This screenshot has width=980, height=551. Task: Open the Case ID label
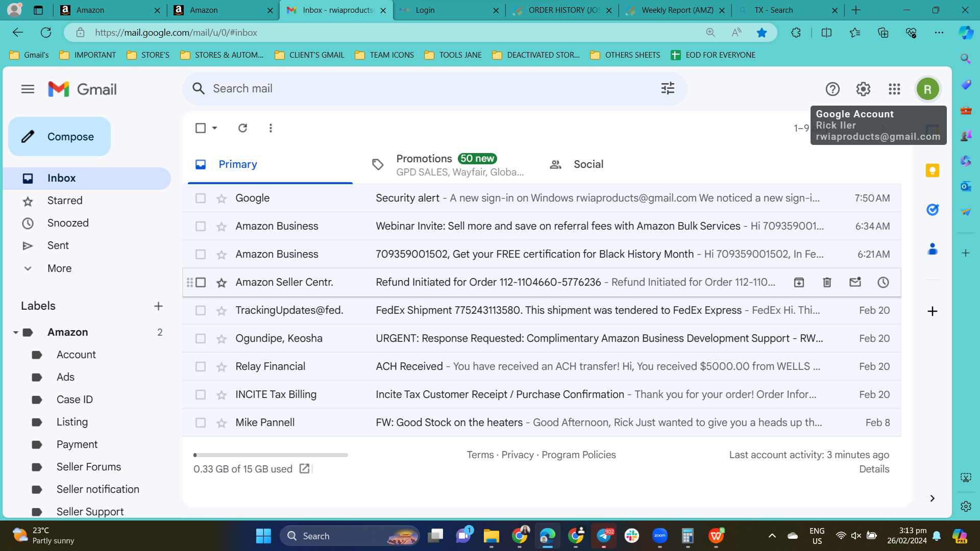pos(75,399)
